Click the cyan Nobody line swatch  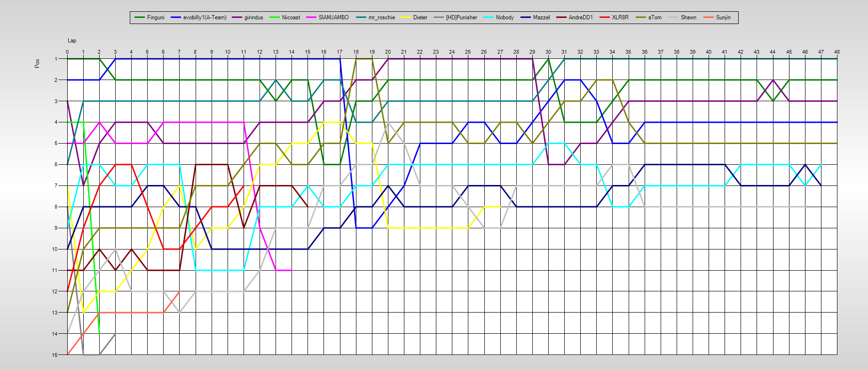(x=489, y=17)
